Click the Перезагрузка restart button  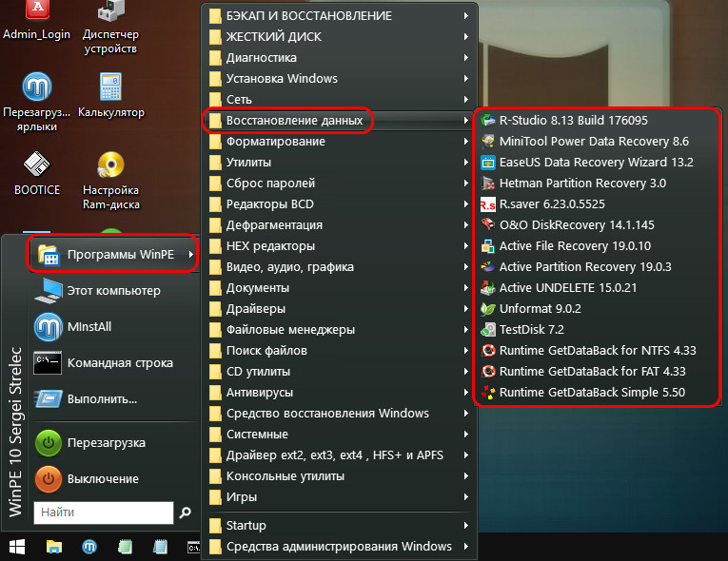pyautogui.click(x=114, y=443)
